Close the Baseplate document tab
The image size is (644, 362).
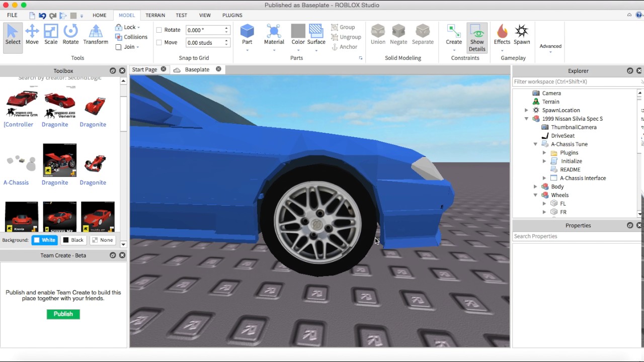coord(218,69)
